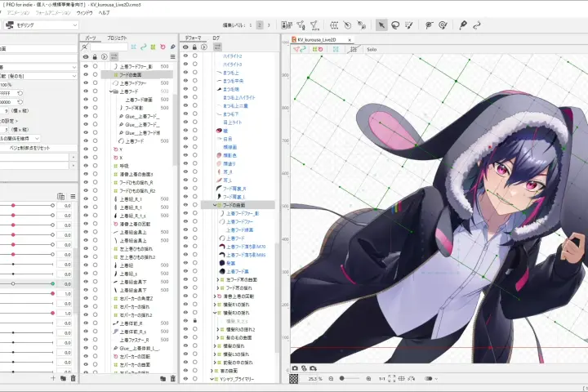Click the zoom out magnifier
Screen dimensions: 588x392
(x=331, y=378)
